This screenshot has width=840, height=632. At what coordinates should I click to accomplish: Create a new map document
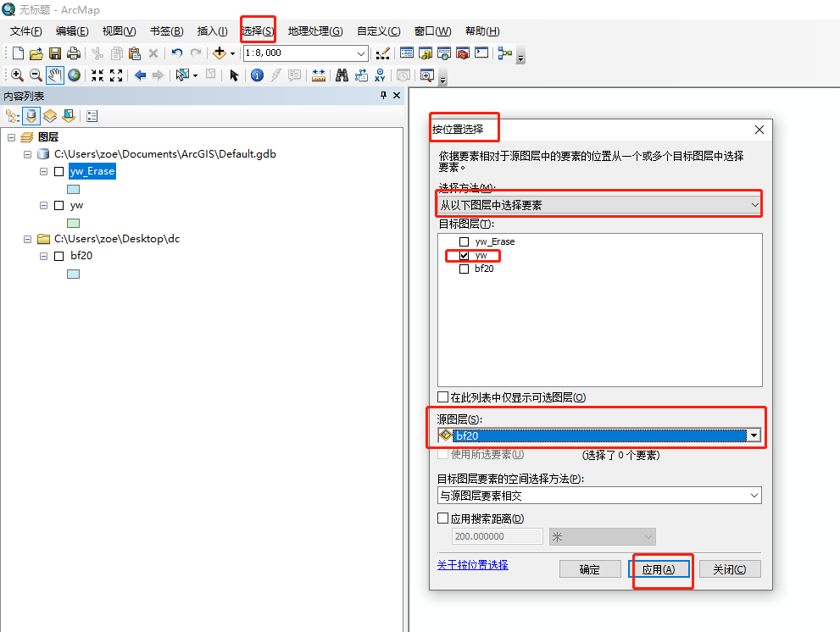(x=18, y=53)
